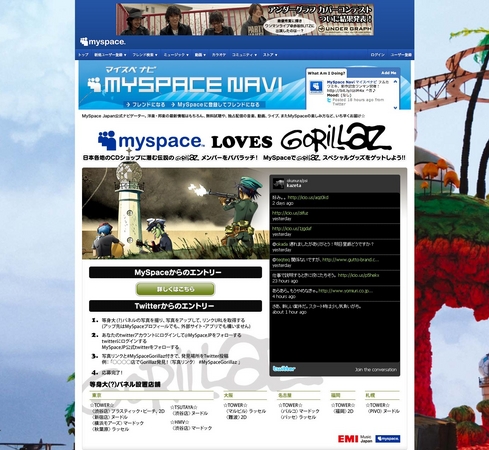Click the Twitter bird icon beside Posted

point(329,100)
